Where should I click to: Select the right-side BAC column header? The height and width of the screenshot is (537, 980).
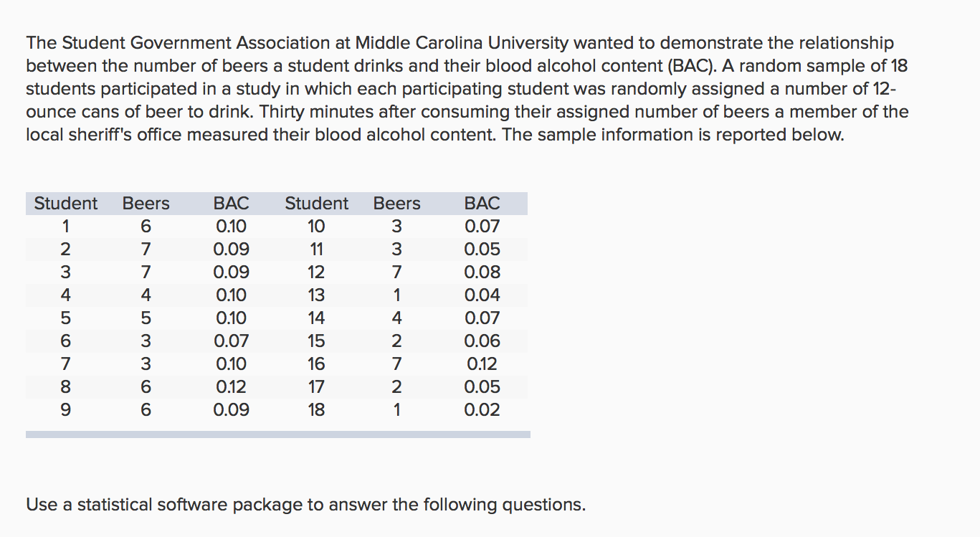click(482, 204)
